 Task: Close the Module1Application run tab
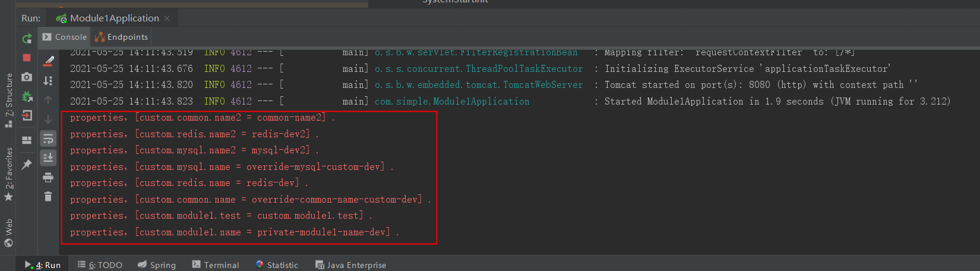click(x=167, y=18)
